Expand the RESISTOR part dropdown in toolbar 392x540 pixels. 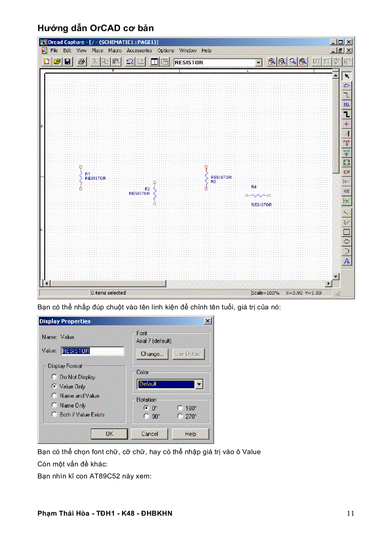click(258, 62)
